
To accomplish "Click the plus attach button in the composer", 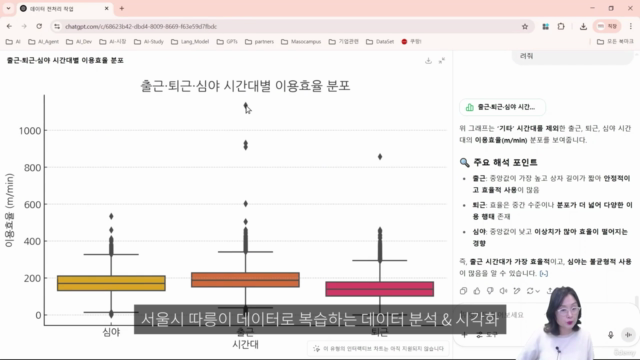I will click(464, 335).
